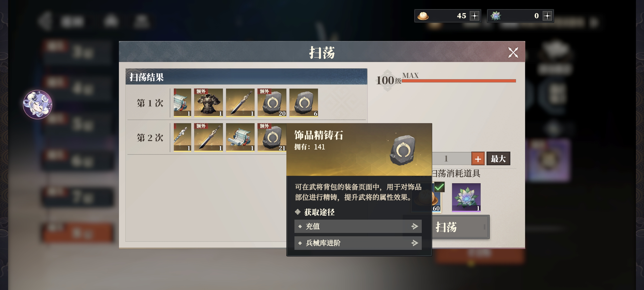Select the refining stone with quantity 20

coord(272,103)
